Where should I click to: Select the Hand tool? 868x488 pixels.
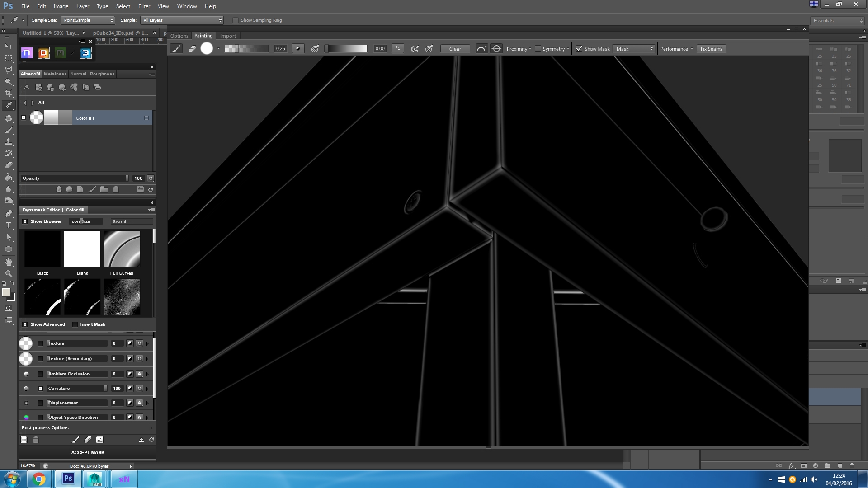coord(9,262)
